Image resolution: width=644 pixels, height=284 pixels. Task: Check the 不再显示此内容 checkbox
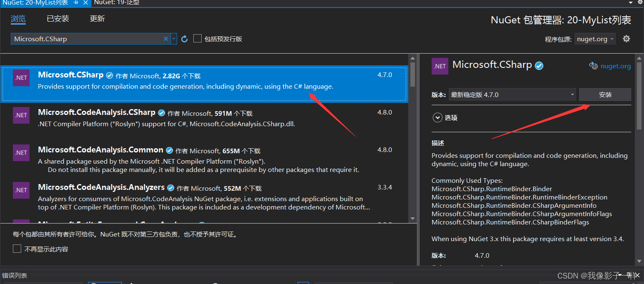17,248
